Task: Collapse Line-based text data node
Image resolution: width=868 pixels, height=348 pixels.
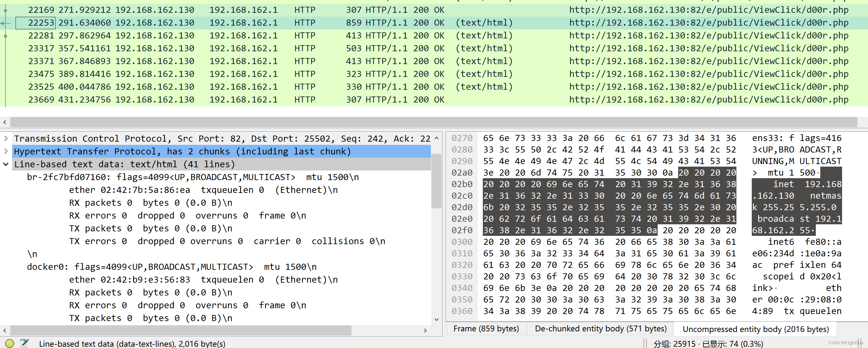Action: (x=6, y=164)
